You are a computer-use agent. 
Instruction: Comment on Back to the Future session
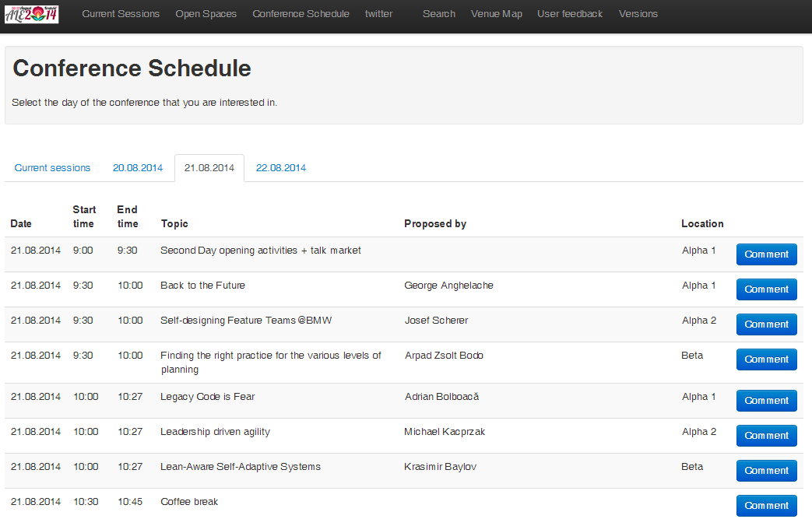click(x=766, y=289)
